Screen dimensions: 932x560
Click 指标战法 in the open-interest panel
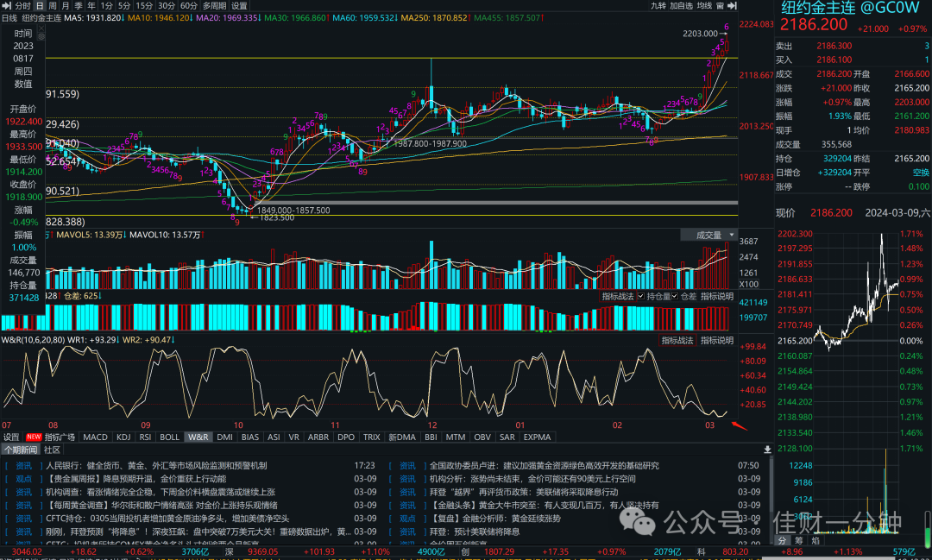pyautogui.click(x=618, y=296)
